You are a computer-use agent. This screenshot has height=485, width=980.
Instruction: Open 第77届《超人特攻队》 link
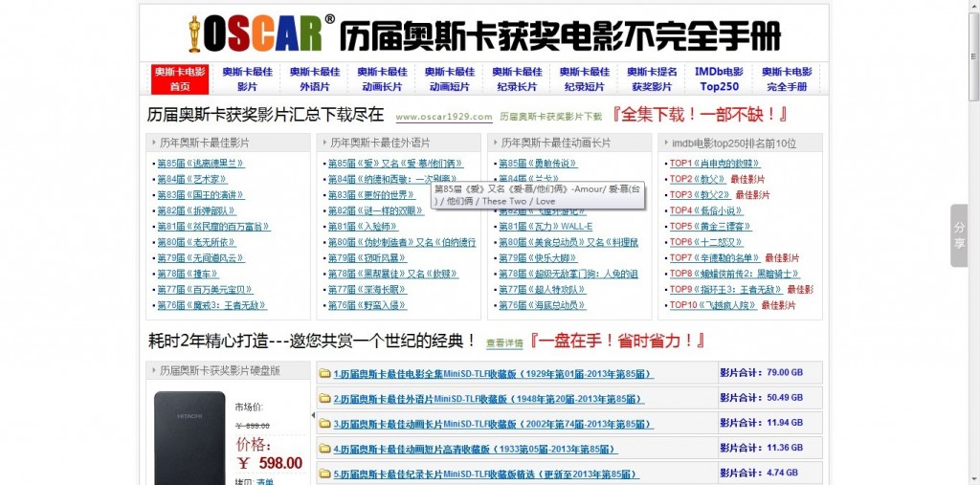point(543,290)
